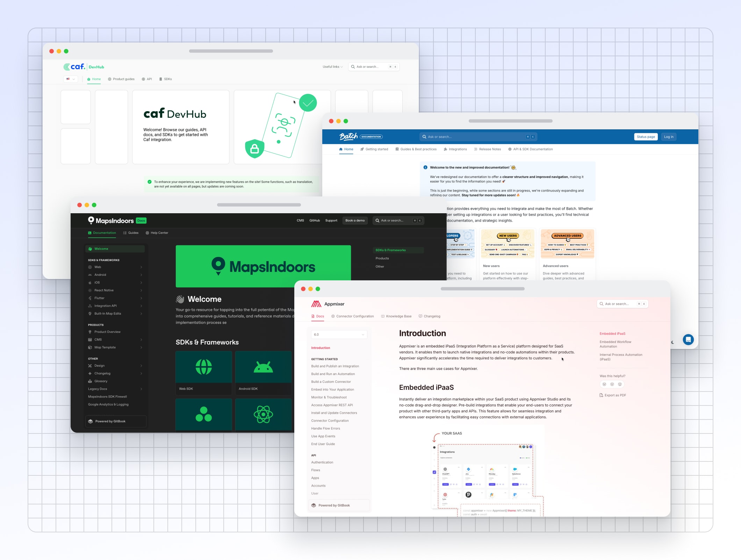Open the 6.0 version dropdown in Appmixer

[x=339, y=335]
